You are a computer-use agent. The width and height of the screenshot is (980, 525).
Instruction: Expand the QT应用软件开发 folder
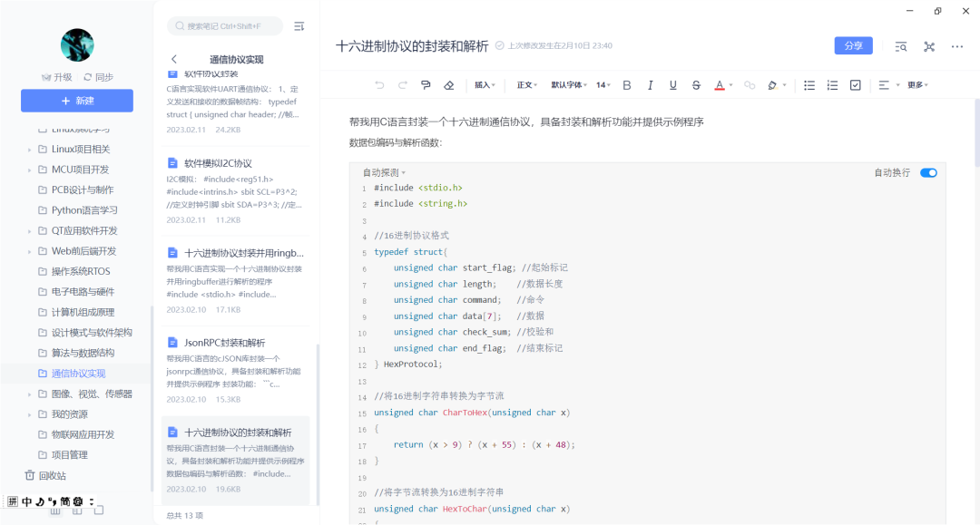(x=29, y=231)
